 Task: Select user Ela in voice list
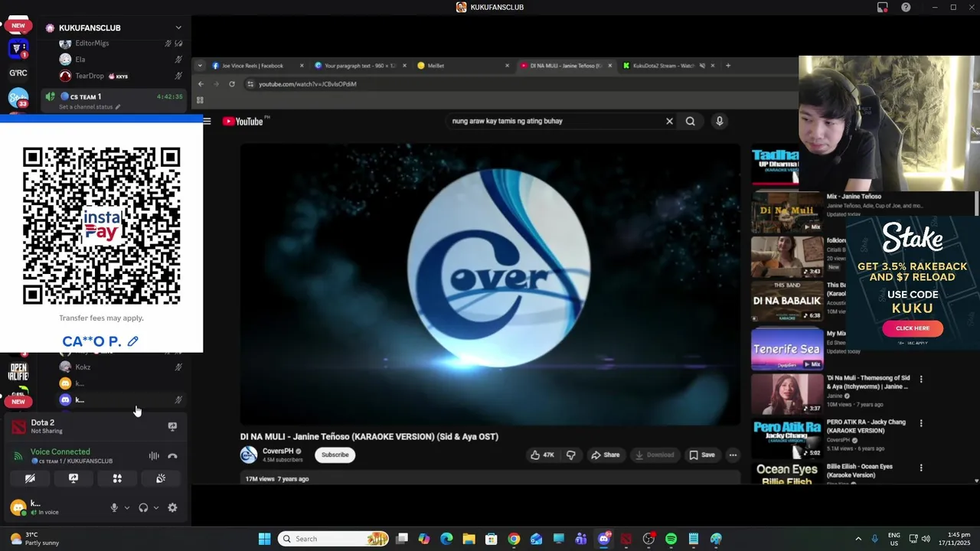coord(121,59)
